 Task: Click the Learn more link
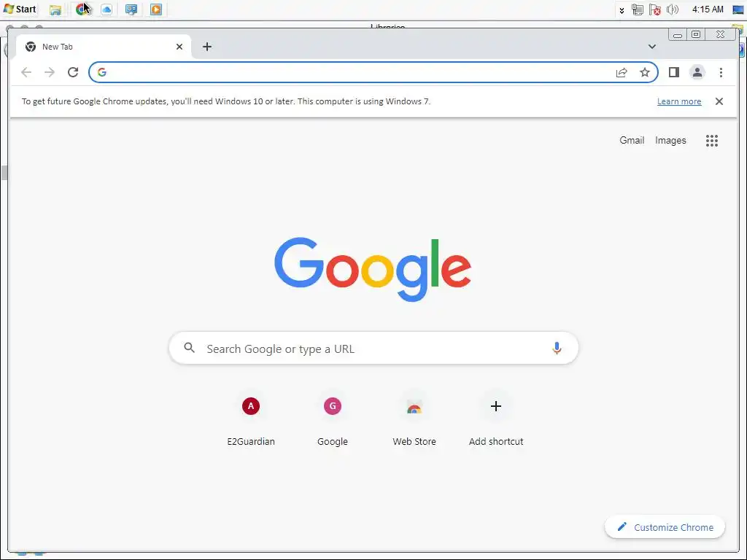pyautogui.click(x=679, y=101)
